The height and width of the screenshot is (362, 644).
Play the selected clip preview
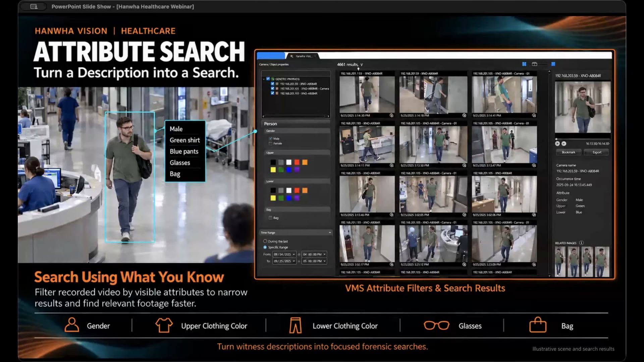point(557,143)
